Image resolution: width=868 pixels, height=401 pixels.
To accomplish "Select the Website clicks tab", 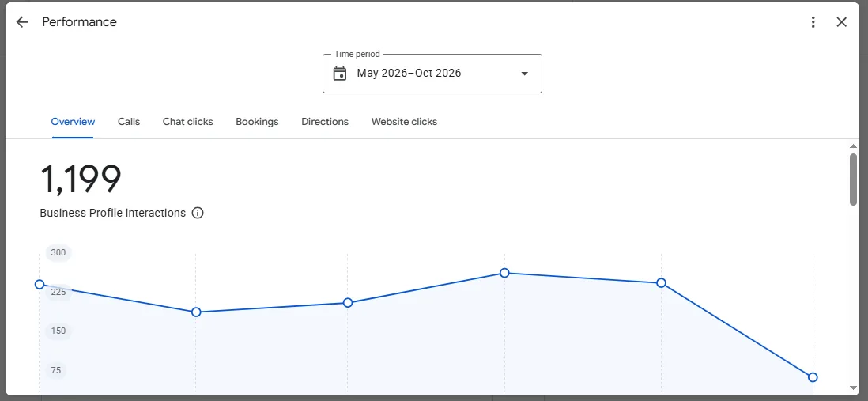I will pyautogui.click(x=404, y=122).
